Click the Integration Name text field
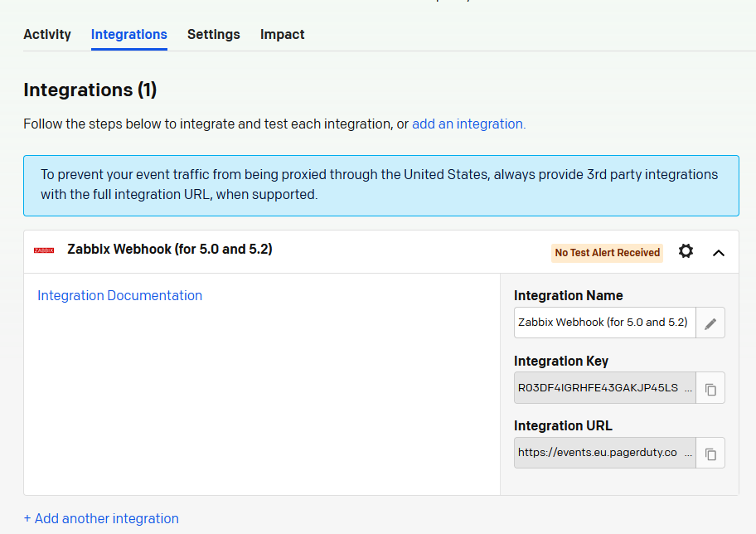 coord(603,323)
